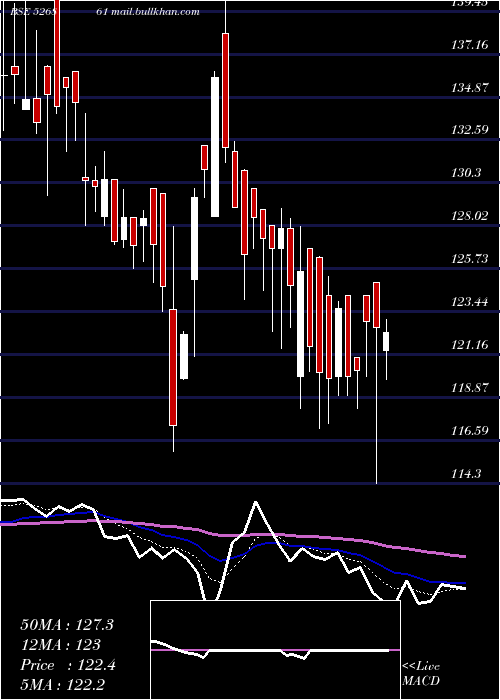The image size is (500, 700).
Task: Click the 12MA : 123 readout
Action: 60,645
